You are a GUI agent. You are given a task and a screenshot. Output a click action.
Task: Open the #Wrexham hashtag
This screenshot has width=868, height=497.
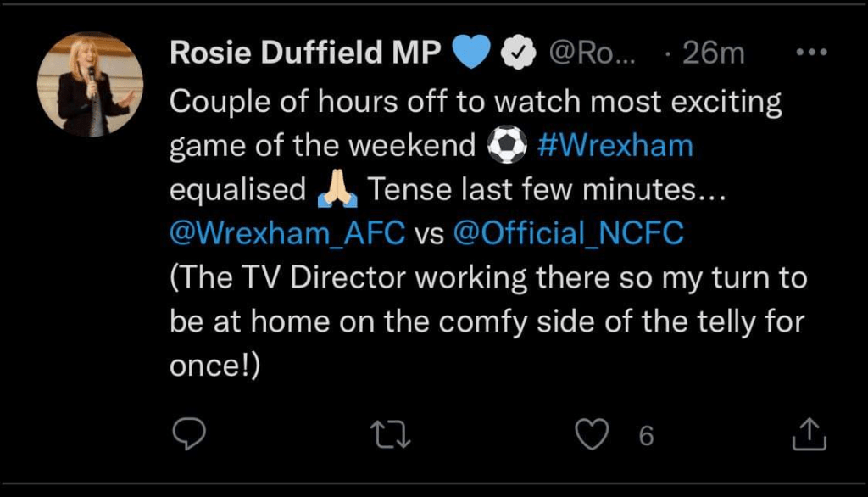tap(616, 146)
